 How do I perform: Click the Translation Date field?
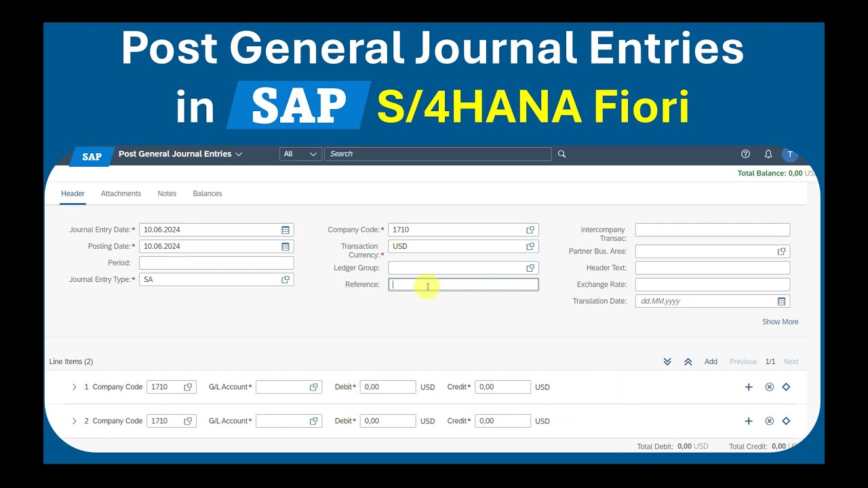click(x=713, y=301)
